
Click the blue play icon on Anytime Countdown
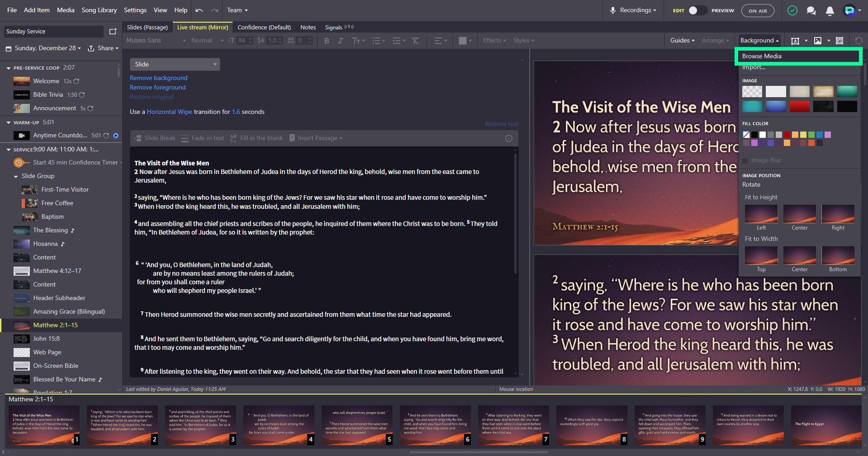click(x=116, y=135)
